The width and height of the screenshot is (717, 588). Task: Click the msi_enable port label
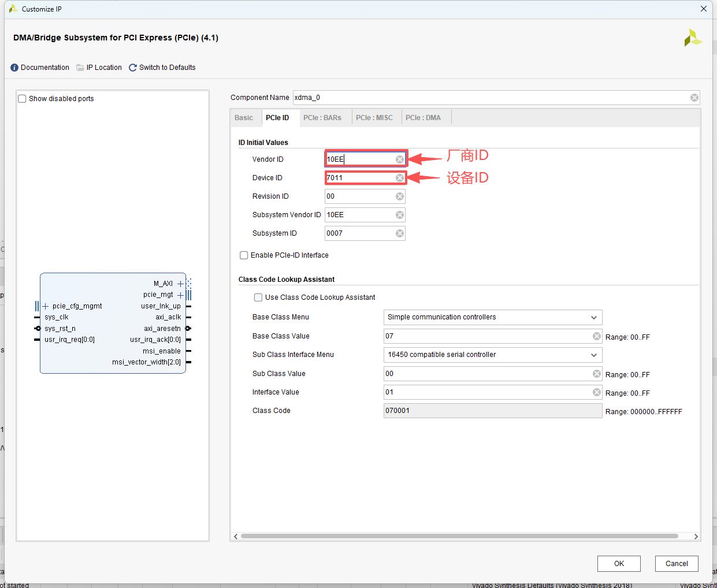[x=162, y=351]
